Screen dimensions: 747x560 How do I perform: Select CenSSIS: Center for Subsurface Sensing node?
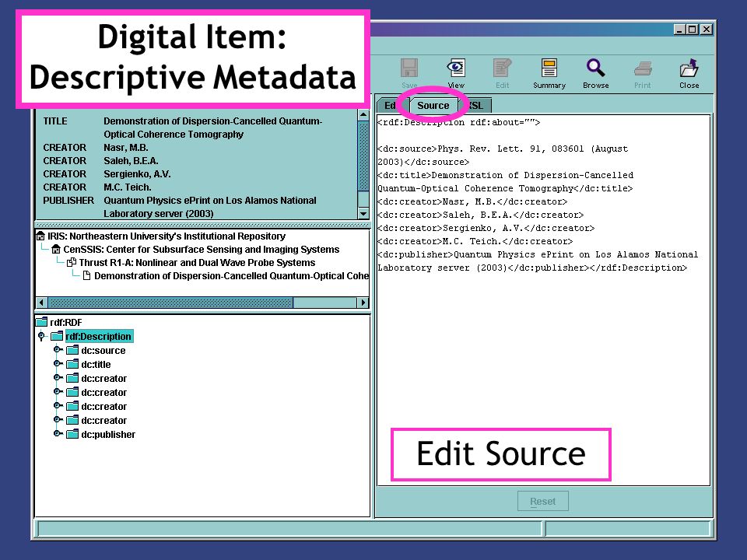[202, 250]
